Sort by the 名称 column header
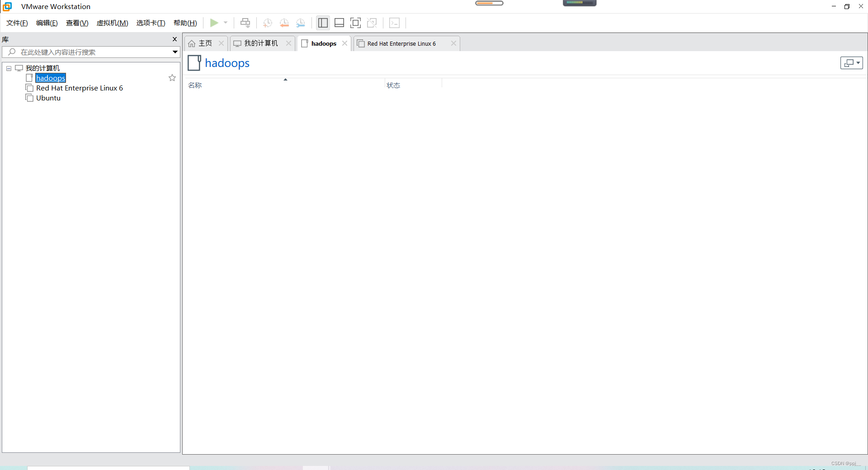The height and width of the screenshot is (470, 868). [x=195, y=85]
